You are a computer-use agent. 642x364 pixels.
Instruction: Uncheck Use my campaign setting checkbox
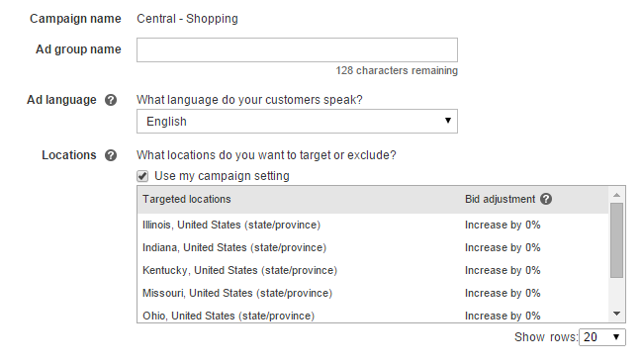click(142, 176)
